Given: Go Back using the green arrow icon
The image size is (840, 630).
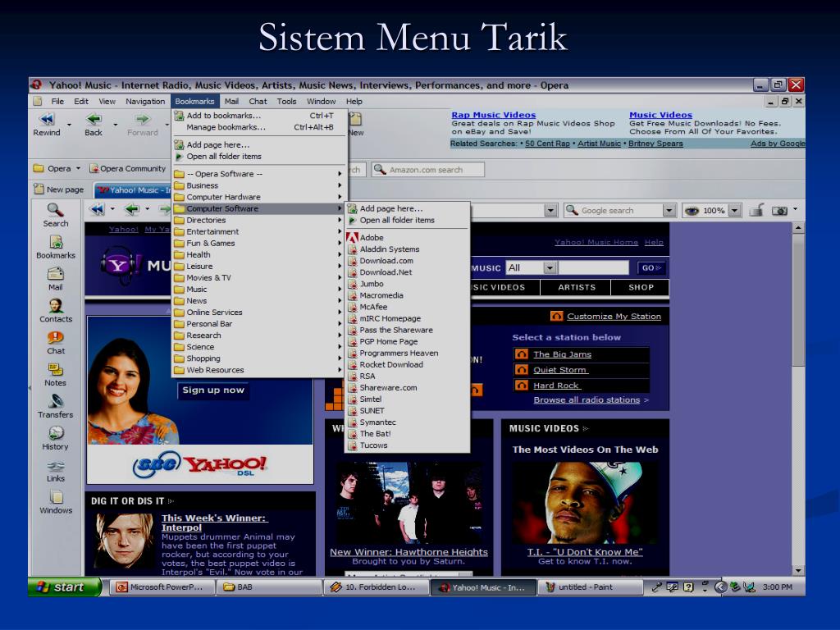Looking at the screenshot, I should 94,119.
